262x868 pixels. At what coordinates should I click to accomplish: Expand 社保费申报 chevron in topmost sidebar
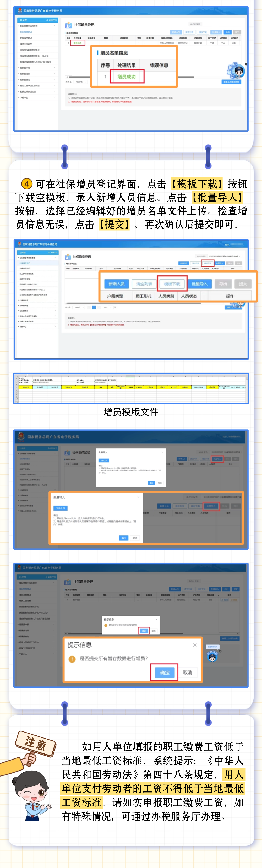click(54, 68)
